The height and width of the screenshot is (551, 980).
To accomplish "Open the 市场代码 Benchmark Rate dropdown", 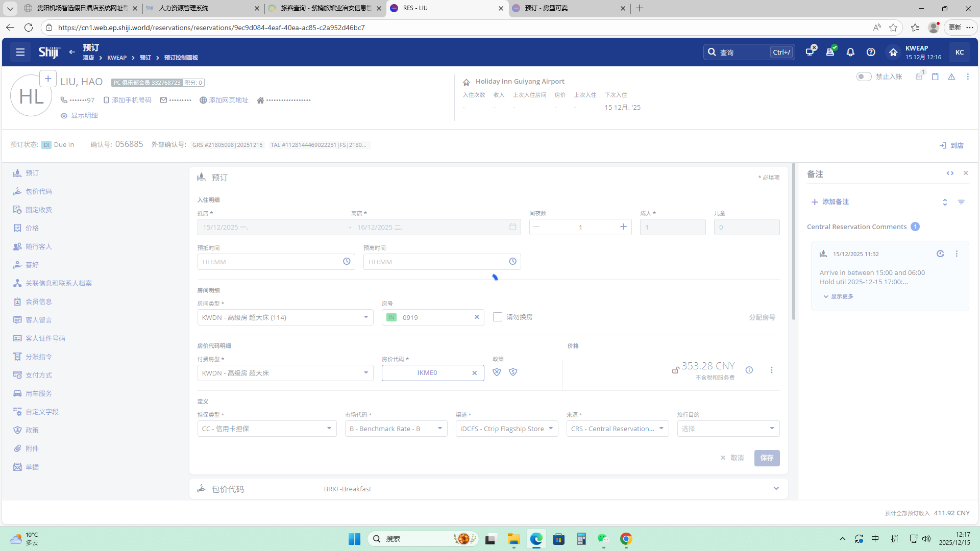I will (x=396, y=429).
